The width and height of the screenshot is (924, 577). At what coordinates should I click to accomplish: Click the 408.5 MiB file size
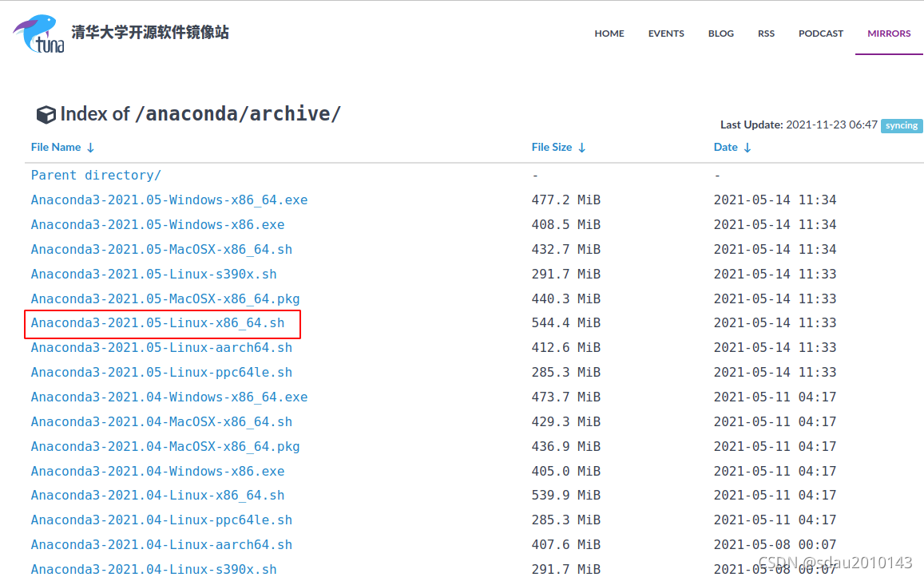(x=565, y=224)
